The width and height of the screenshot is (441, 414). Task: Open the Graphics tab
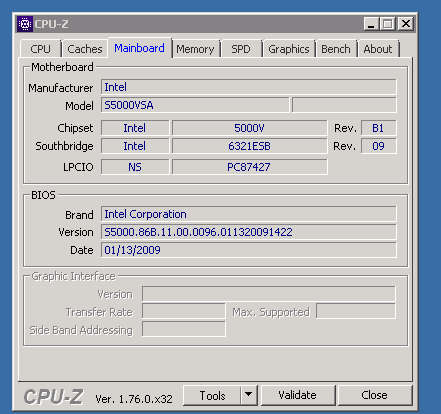point(289,49)
